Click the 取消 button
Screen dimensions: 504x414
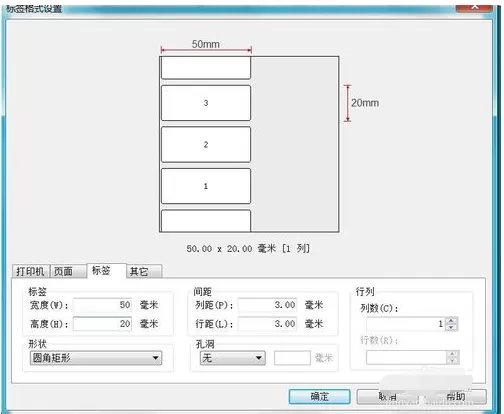click(x=387, y=396)
